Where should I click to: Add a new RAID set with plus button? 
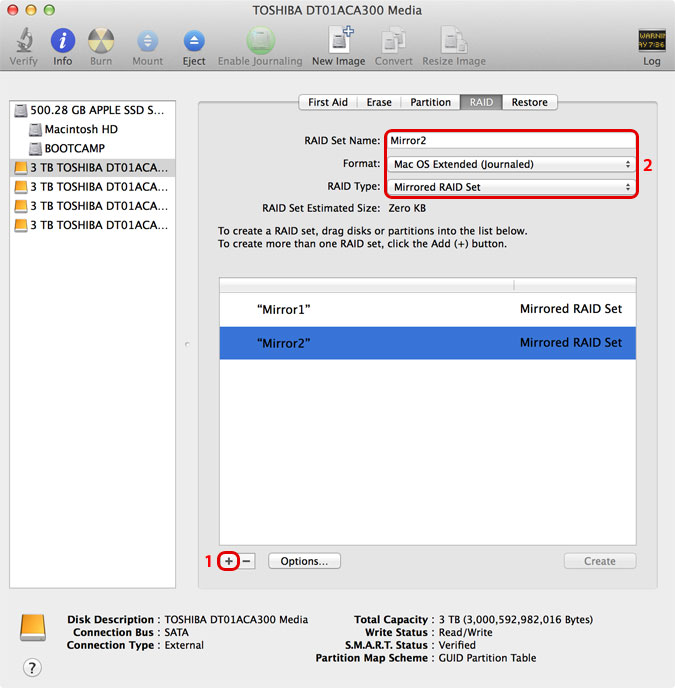pyautogui.click(x=229, y=561)
